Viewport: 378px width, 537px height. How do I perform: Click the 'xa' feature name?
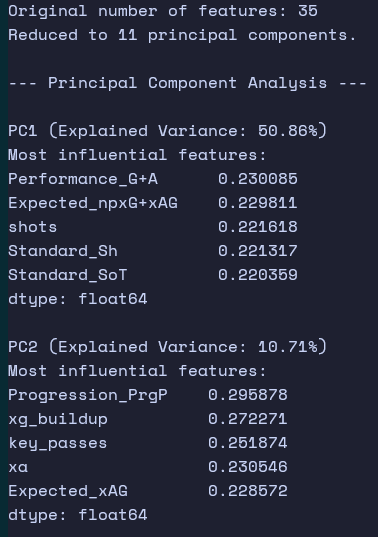coord(18,467)
